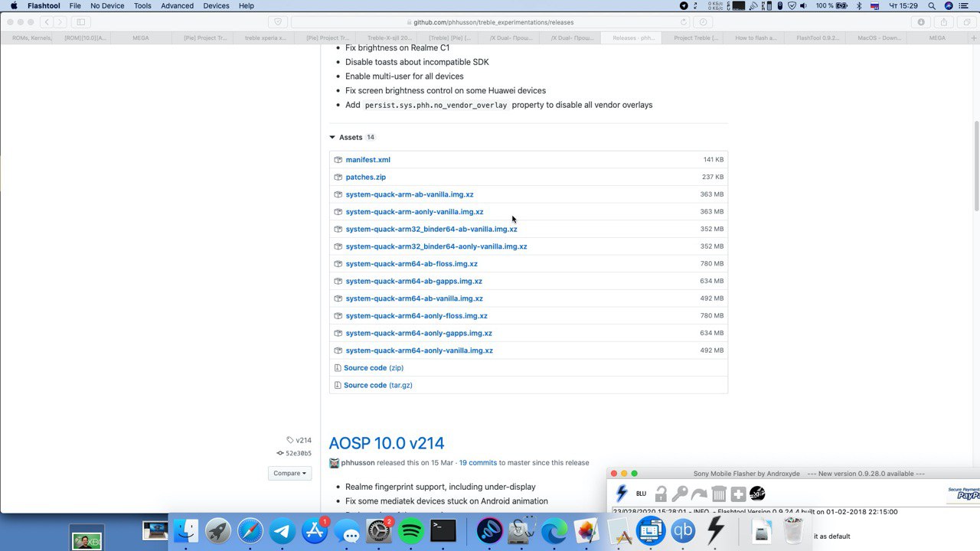980x551 pixels.
Task: Click Safari reload page icon
Action: tap(684, 22)
